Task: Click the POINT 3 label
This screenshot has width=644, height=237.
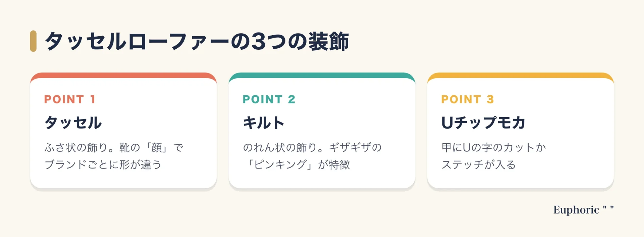Action: [x=468, y=99]
